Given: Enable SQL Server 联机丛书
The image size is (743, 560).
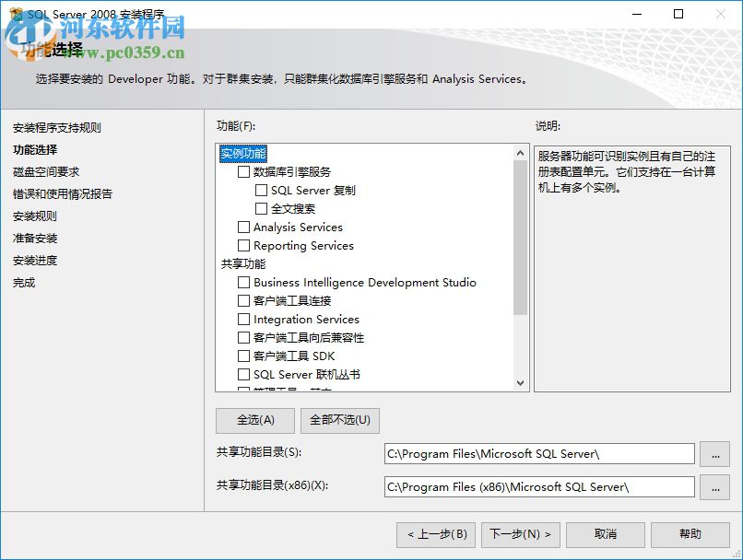Looking at the screenshot, I should click(x=242, y=375).
